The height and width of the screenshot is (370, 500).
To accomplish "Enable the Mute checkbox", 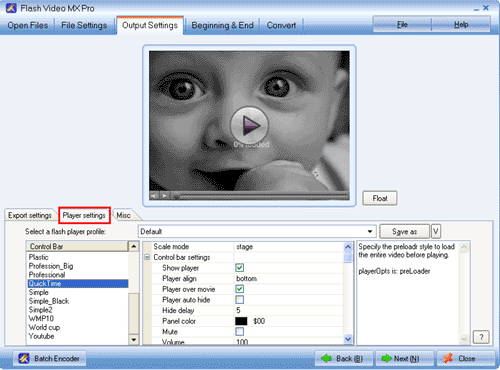I will (x=239, y=332).
